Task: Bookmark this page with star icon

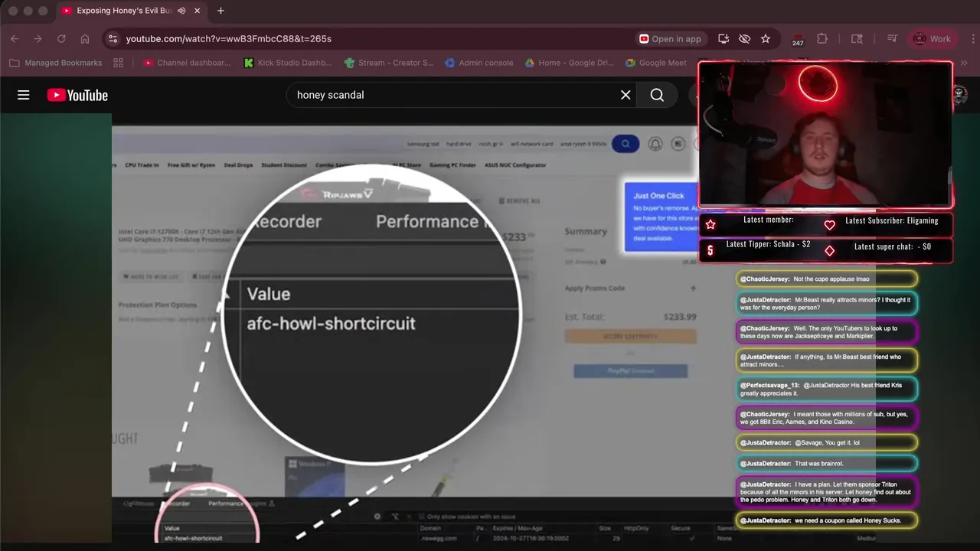Action: (766, 38)
